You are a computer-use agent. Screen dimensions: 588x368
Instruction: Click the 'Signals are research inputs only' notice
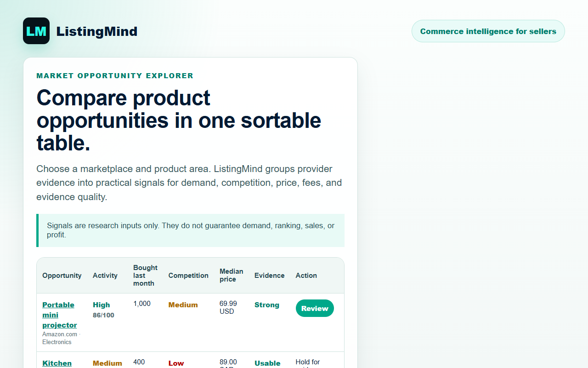[x=190, y=230]
